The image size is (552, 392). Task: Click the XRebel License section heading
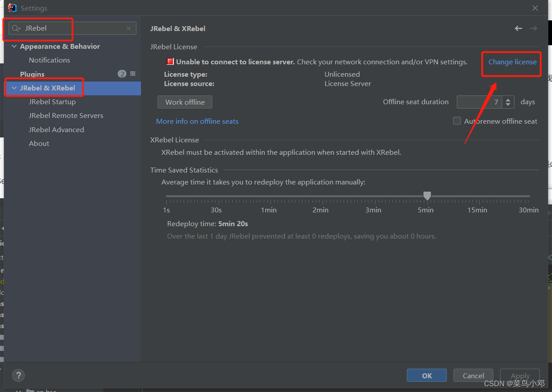tap(175, 140)
